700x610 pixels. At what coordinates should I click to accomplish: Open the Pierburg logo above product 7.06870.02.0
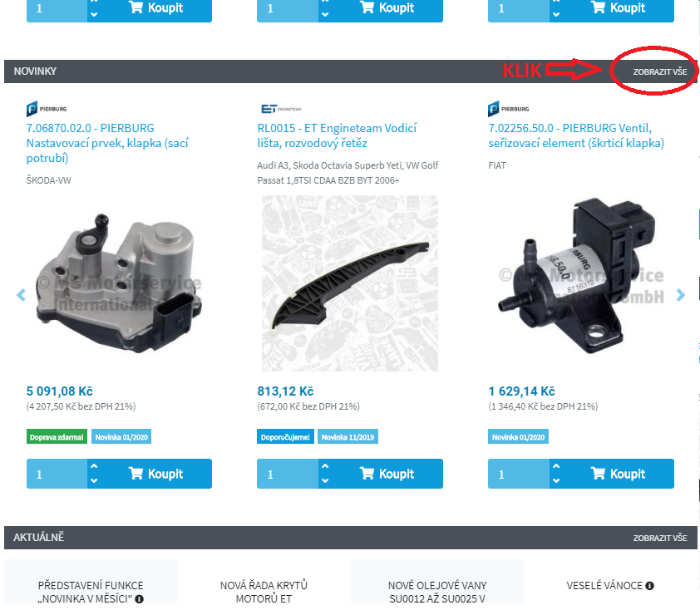[x=47, y=109]
